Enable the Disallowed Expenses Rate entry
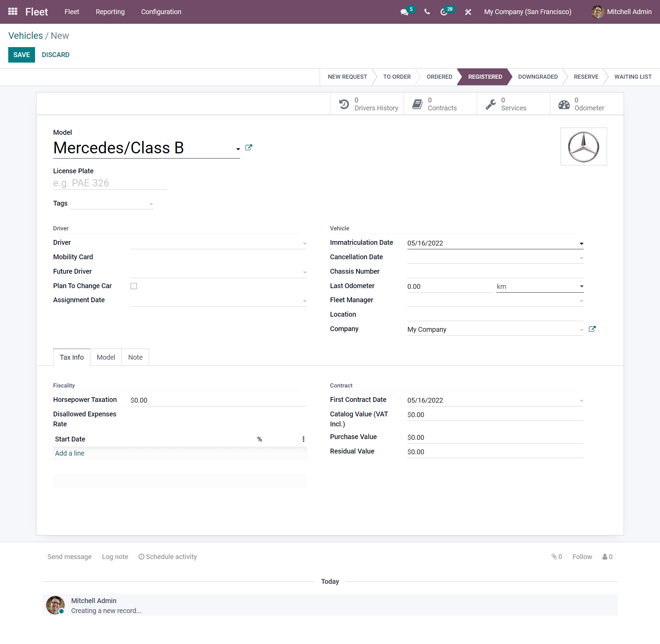The height and width of the screenshot is (644, 660). pyautogui.click(x=69, y=453)
